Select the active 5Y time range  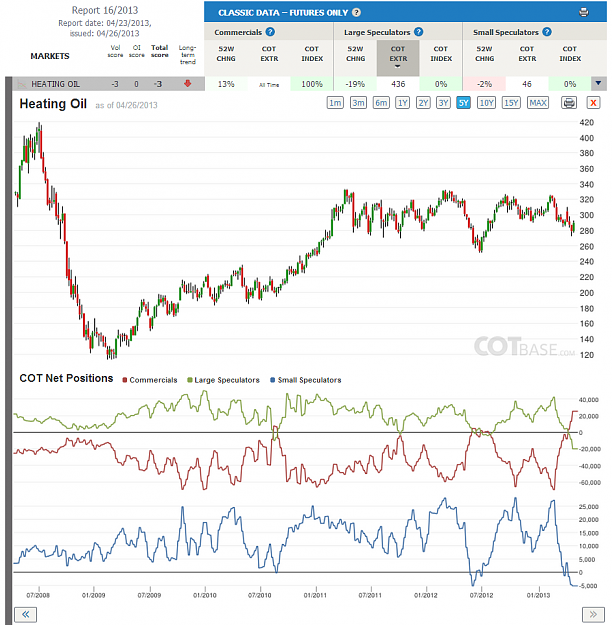pos(463,103)
